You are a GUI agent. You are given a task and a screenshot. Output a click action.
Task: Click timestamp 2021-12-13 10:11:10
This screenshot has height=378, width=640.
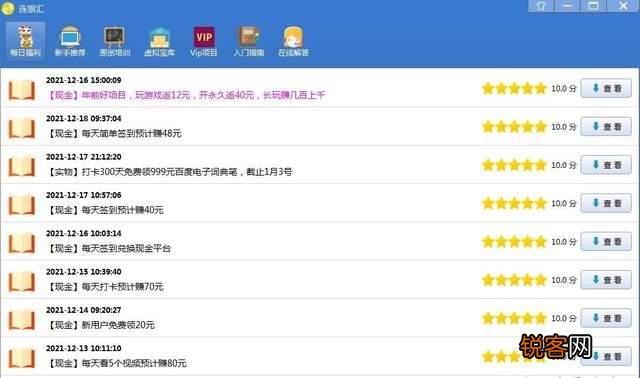pyautogui.click(x=84, y=348)
